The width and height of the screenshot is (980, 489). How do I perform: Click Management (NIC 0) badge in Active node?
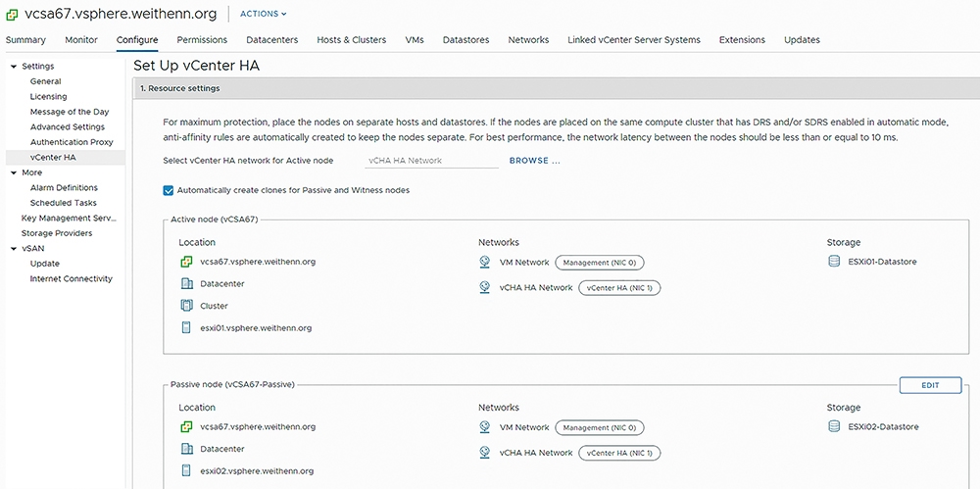(x=600, y=263)
